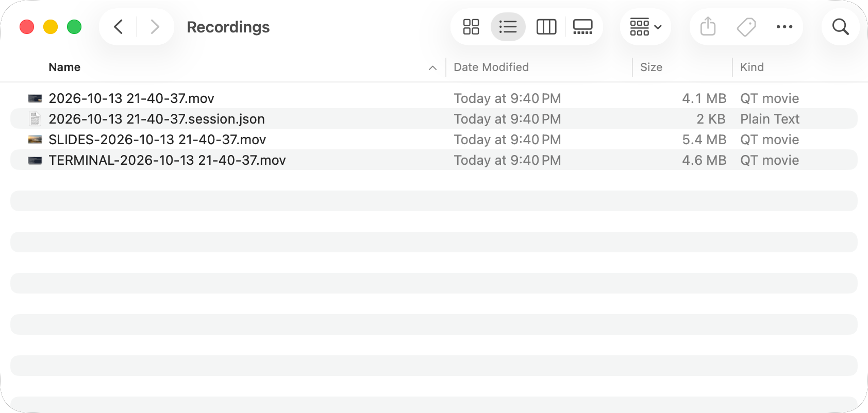868x413 pixels.
Task: Click the TERMINAL movie thumbnail icon
Action: (x=35, y=160)
